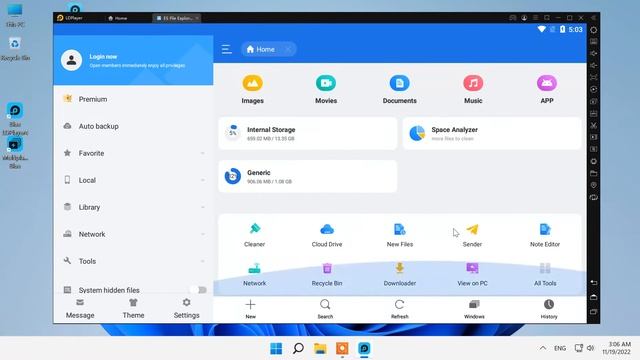The image size is (640, 360).
Task: Open Windows Start menu
Action: pos(276,348)
